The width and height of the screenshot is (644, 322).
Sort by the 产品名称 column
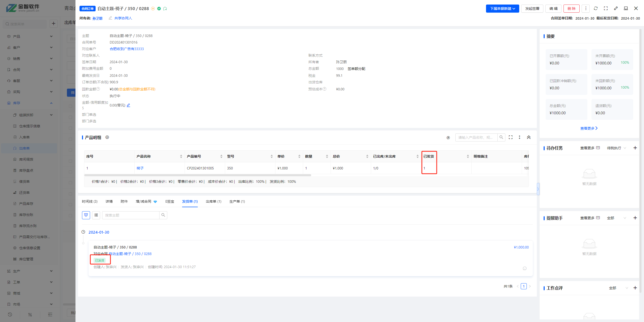click(181, 156)
